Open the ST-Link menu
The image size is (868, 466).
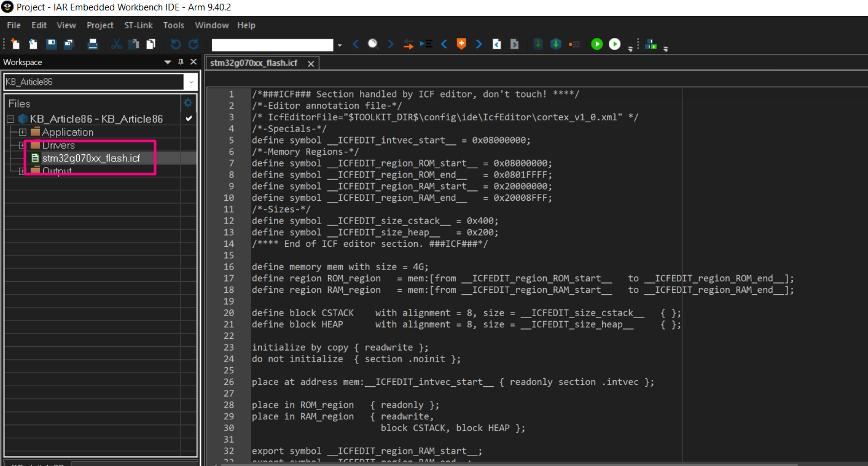click(x=138, y=25)
